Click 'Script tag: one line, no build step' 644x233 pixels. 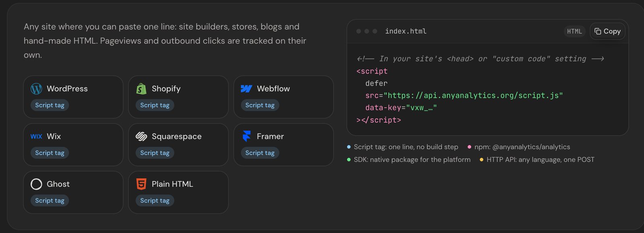click(x=406, y=147)
